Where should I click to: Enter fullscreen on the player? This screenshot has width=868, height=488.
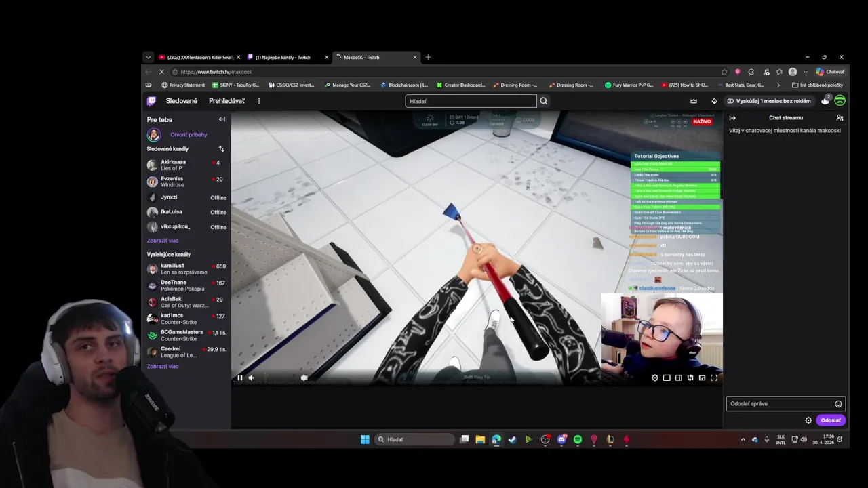714,378
